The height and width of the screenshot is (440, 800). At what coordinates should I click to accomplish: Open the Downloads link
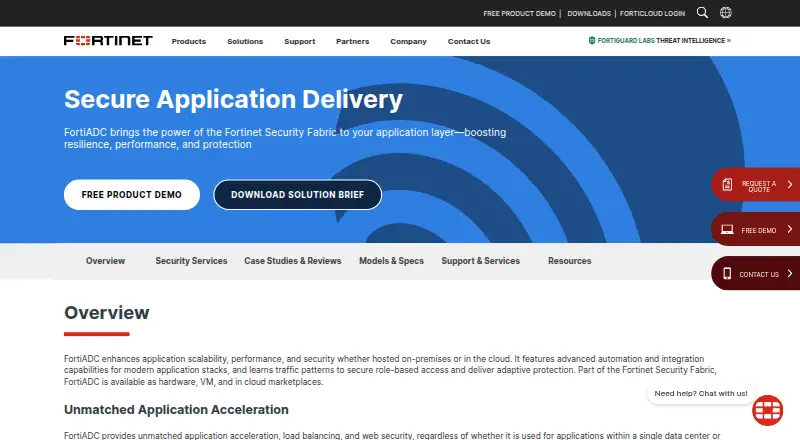pos(589,14)
